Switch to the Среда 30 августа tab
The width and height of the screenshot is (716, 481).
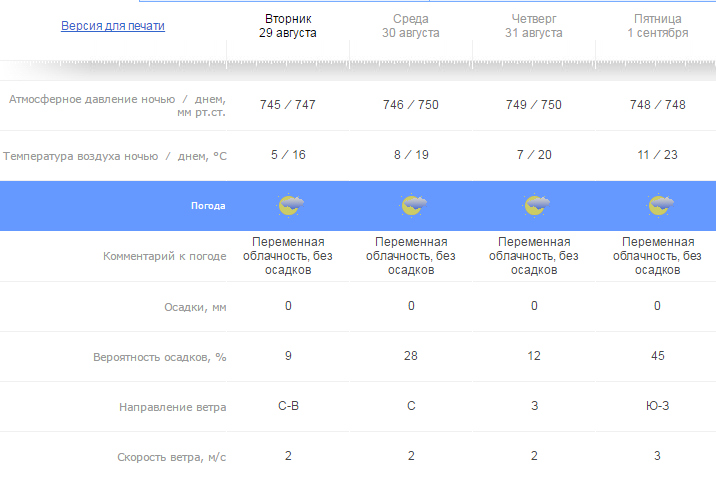click(411, 26)
